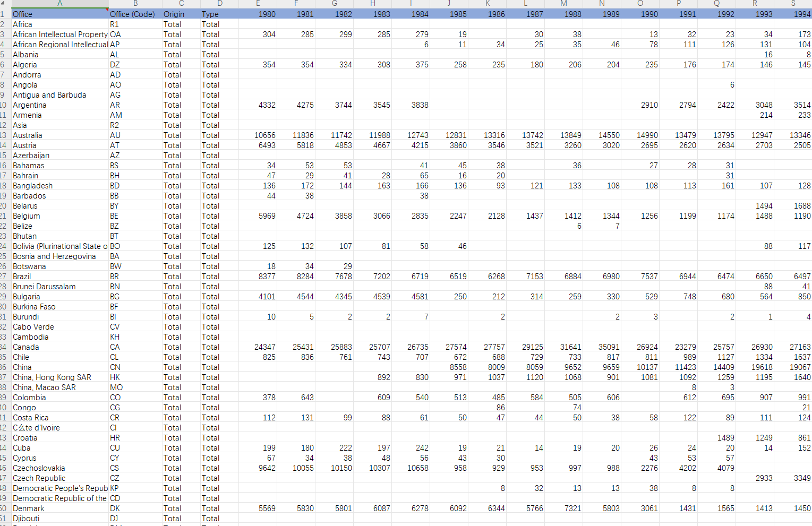Select the "Bulgaria" office name cell
The width and height of the screenshot is (812, 526).
click(60, 297)
